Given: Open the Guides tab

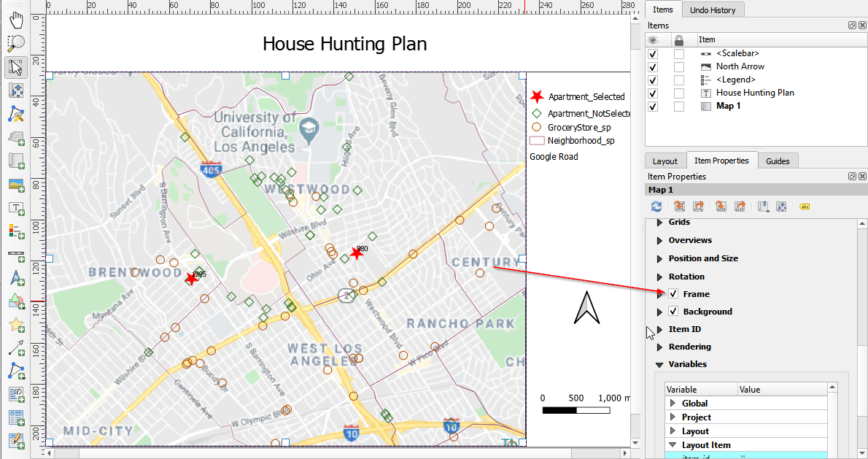Looking at the screenshot, I should [x=778, y=161].
